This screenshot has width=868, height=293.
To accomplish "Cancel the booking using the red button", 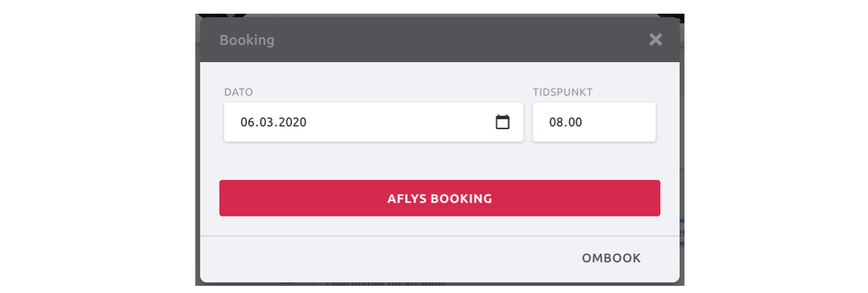I will [x=440, y=198].
